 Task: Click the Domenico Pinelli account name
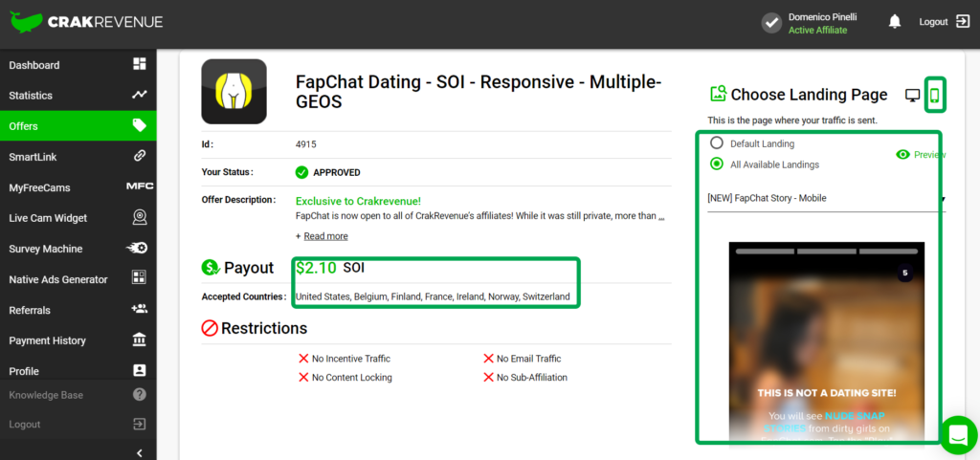tap(822, 17)
